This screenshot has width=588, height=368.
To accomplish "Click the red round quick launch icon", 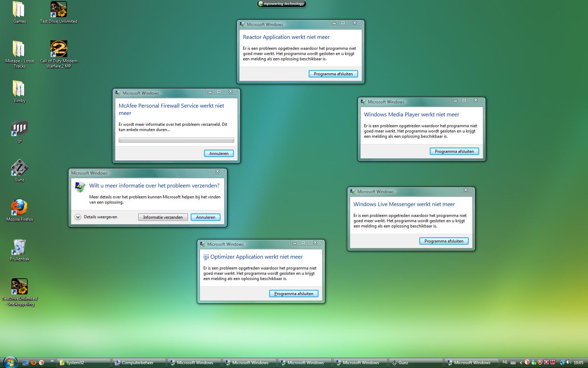I will pos(41,363).
